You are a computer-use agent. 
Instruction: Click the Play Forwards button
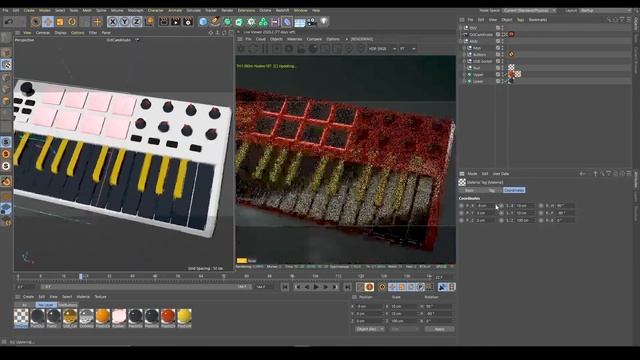click(316, 287)
